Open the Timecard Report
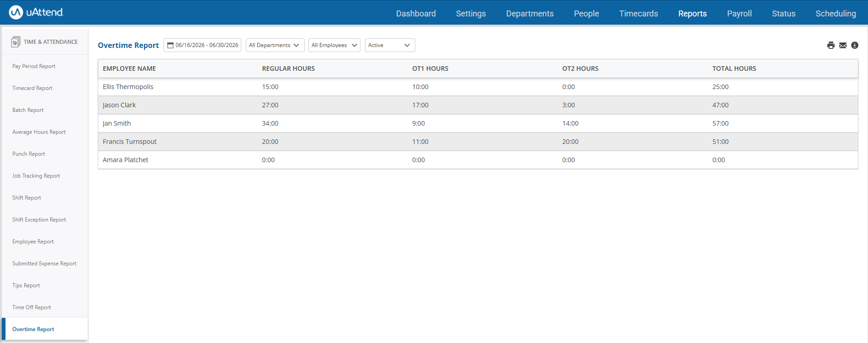 point(32,88)
